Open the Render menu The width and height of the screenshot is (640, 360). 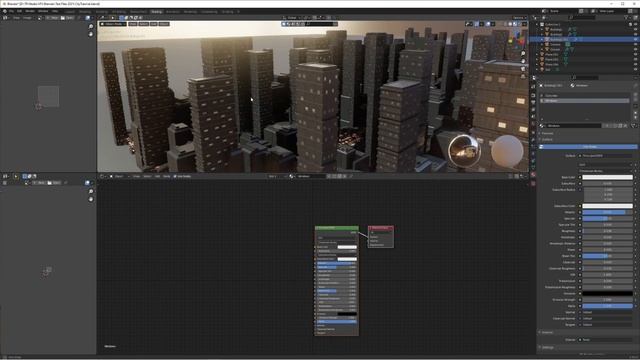[30, 11]
